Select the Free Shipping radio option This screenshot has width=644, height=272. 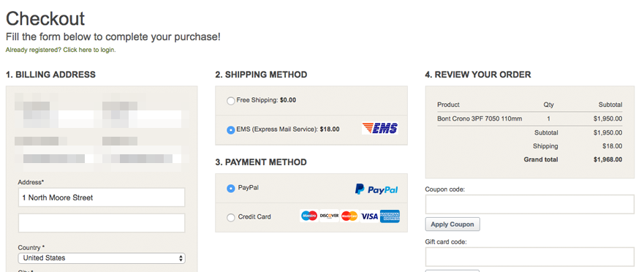pos(231,101)
